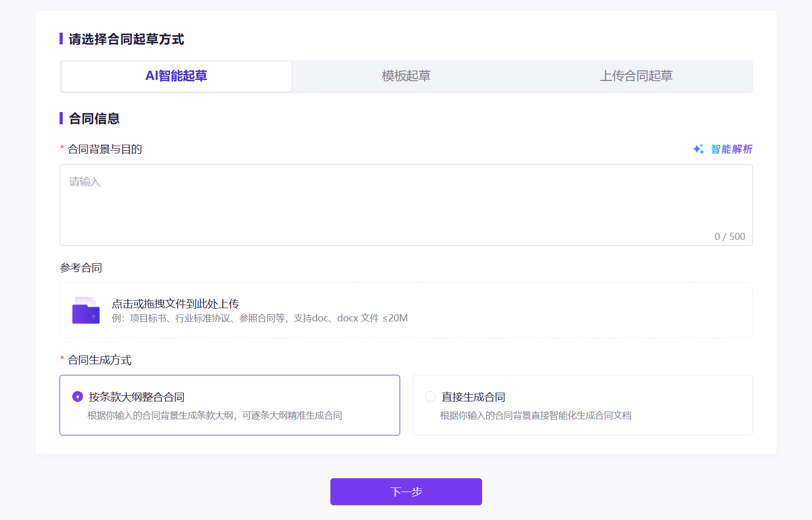Viewport: 812px width, 520px height.
Task: Click the 参考合同 section label
Action: click(x=81, y=268)
